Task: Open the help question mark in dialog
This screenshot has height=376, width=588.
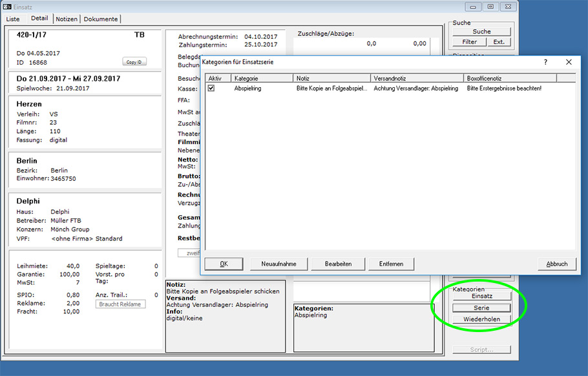Action: pyautogui.click(x=545, y=62)
